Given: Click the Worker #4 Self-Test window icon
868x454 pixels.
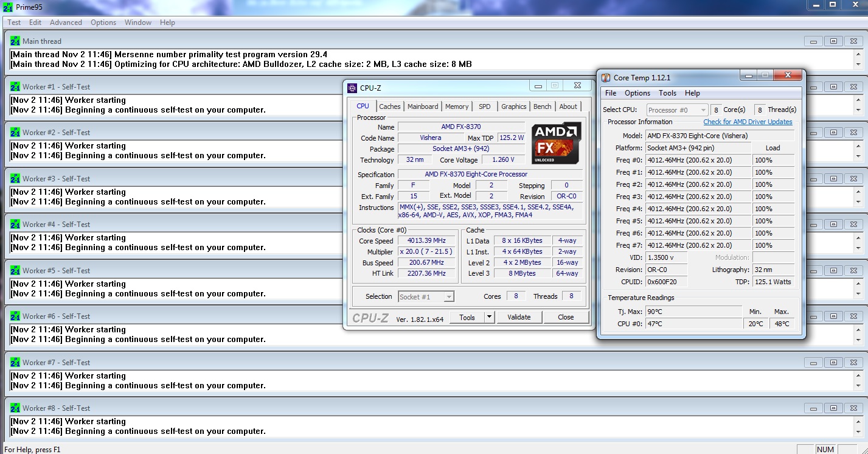Looking at the screenshot, I should tap(15, 225).
